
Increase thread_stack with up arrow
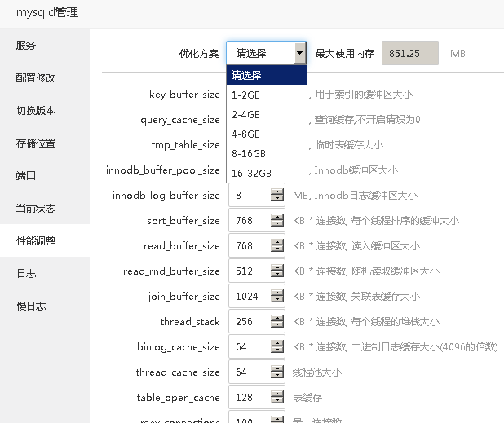(277, 318)
